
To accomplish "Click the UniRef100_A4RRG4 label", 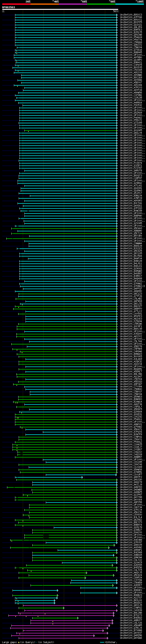I will point(131,103).
